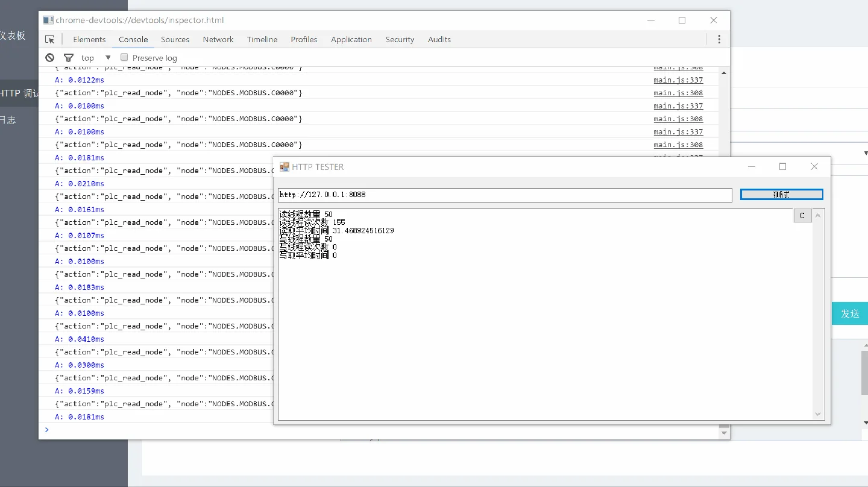Open DevTools three-dot customize menu
868x487 pixels.
(x=719, y=39)
